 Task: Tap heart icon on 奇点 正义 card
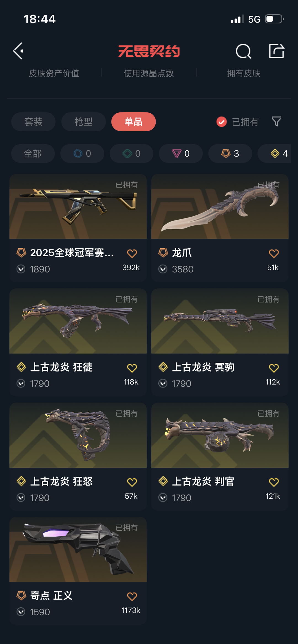[132, 596]
